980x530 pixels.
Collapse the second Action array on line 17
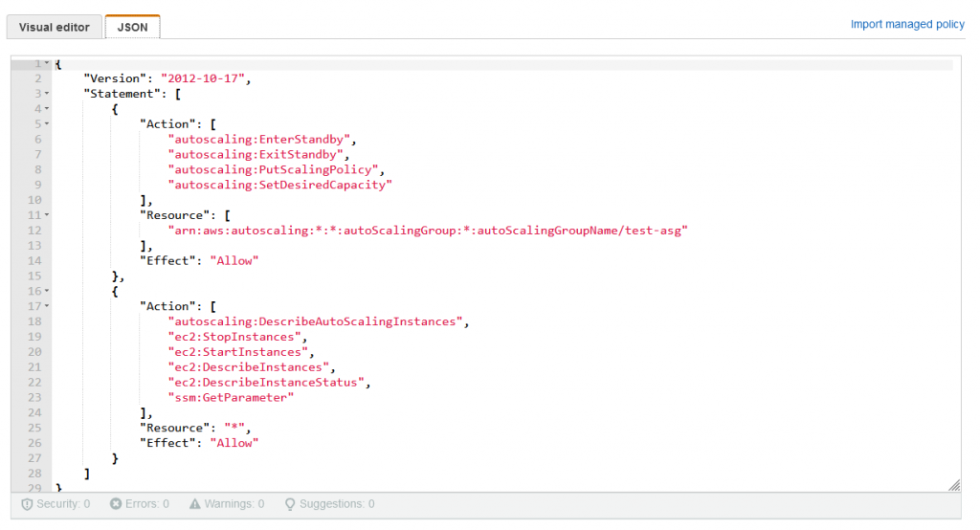[x=47, y=306]
